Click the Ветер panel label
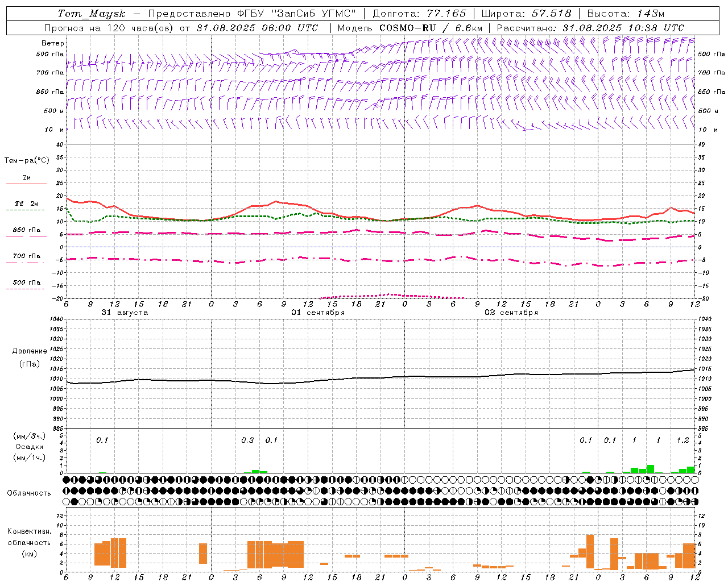The image size is (728, 582). point(53,43)
